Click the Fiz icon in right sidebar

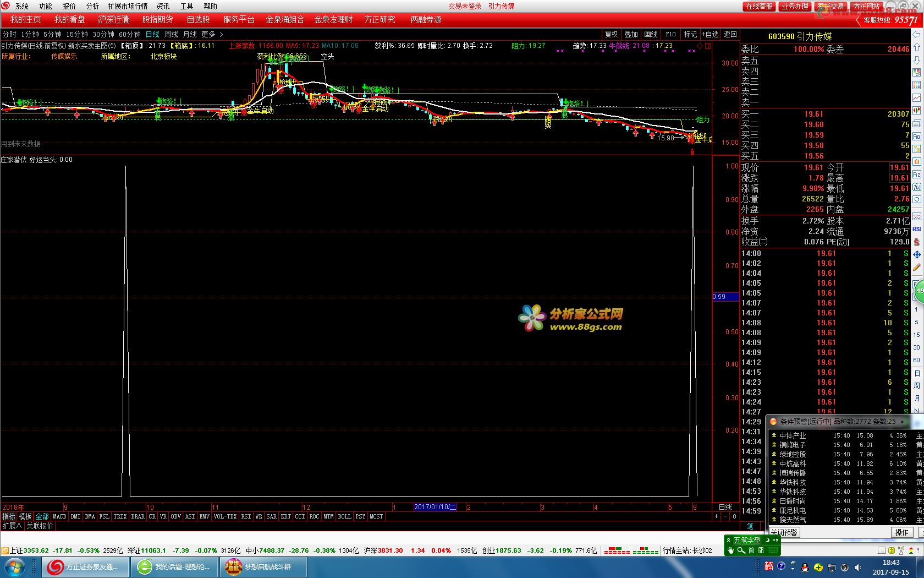[x=917, y=175]
